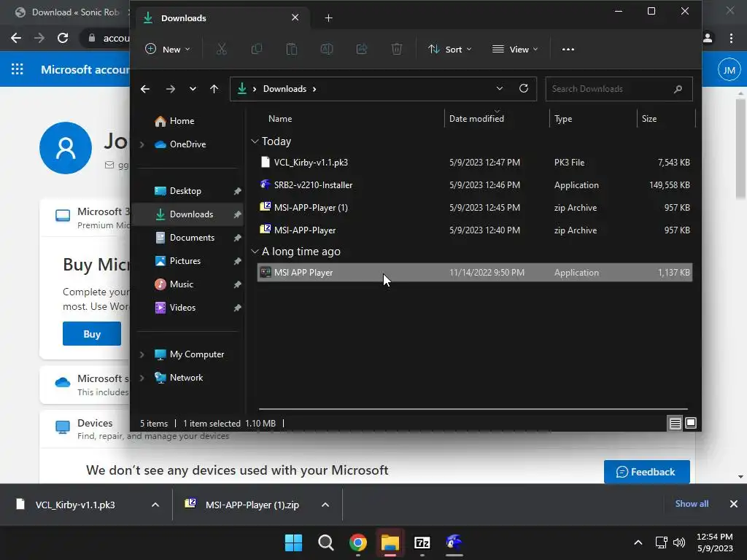Click File Explorer taskbar icon
747x560 pixels.
click(x=390, y=542)
